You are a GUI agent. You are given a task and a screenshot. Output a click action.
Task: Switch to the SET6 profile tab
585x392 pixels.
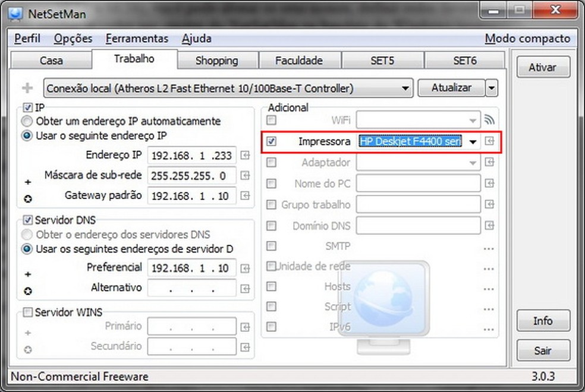pos(465,61)
